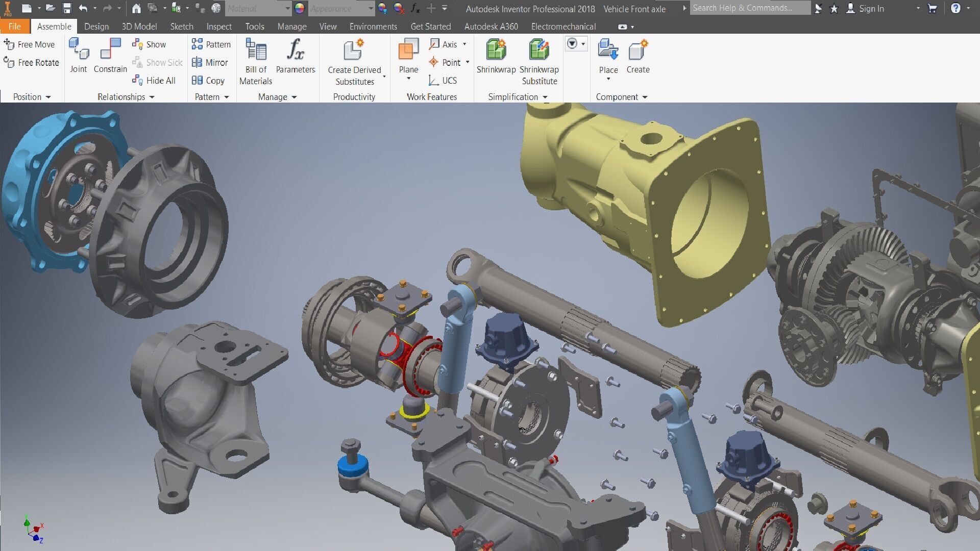The height and width of the screenshot is (551, 980).
Task: Select the Constrain tool
Action: pos(110,49)
